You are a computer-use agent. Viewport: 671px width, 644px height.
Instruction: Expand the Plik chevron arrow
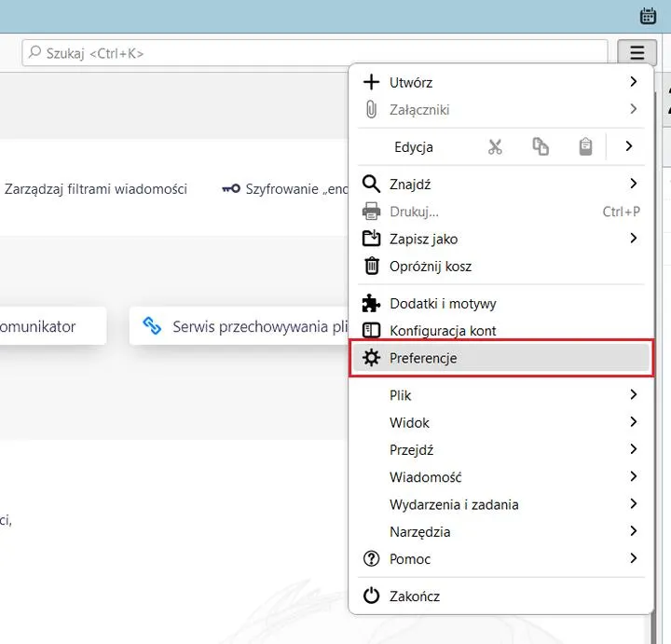click(x=634, y=394)
